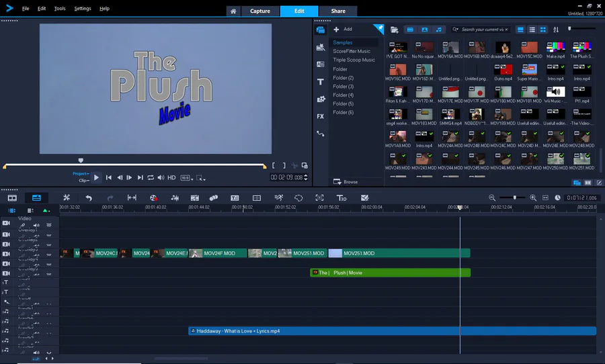Viewport: 605px width, 364px height.
Task: Open the 3D Title Editor tool
Action: click(x=341, y=198)
